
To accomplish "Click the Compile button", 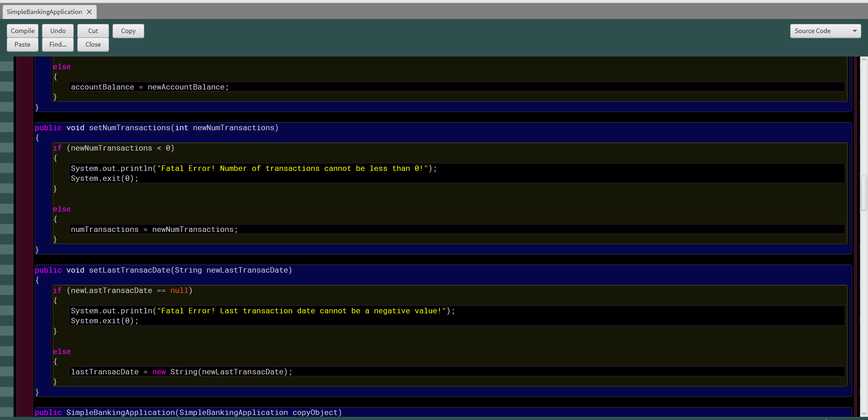I will click(22, 31).
